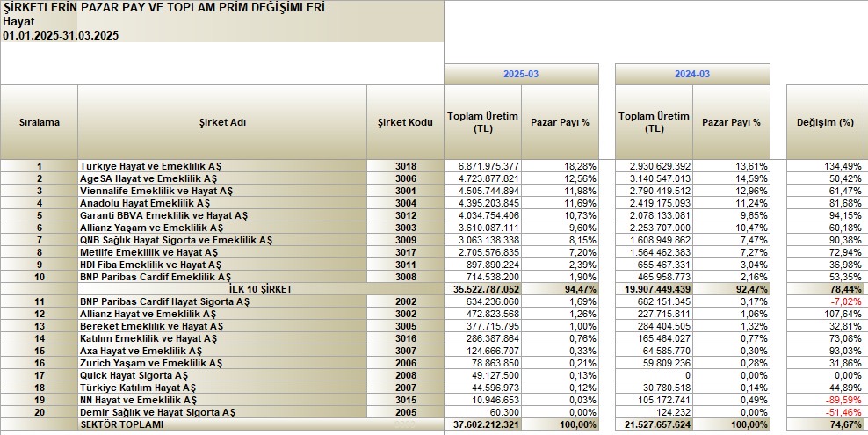Click the change value 134,49%
The image size is (868, 435).
pos(825,166)
